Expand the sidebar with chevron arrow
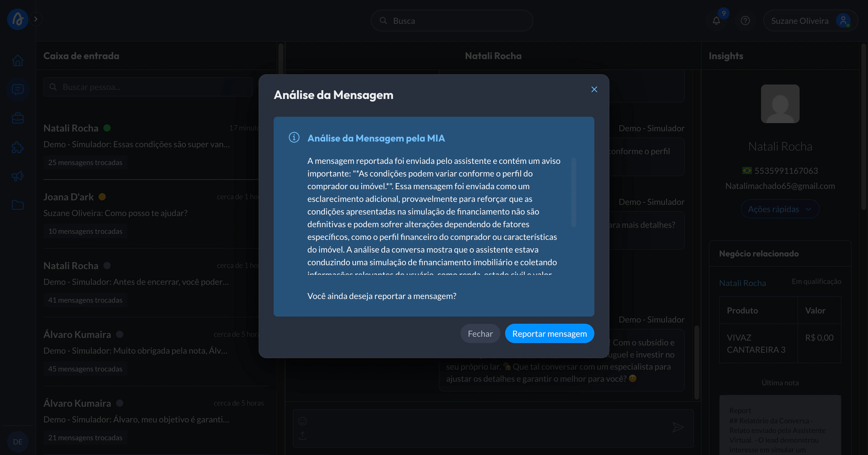The height and width of the screenshot is (455, 868). click(x=36, y=19)
